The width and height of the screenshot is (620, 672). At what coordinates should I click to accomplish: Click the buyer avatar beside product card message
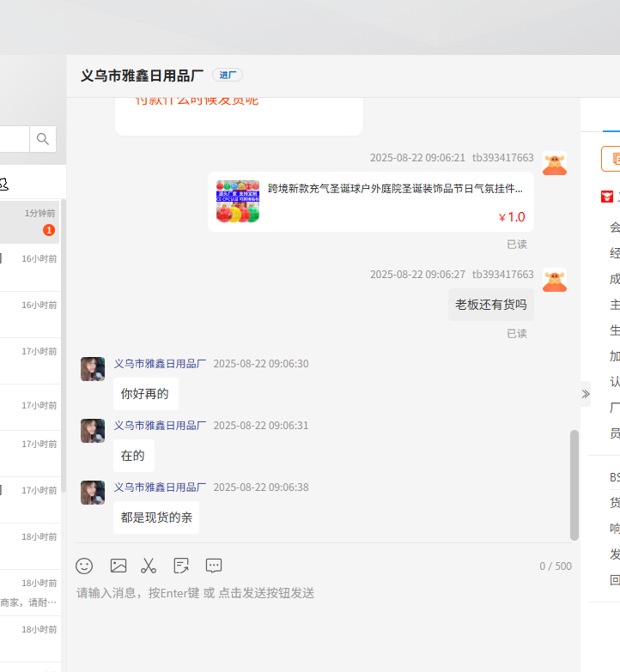(554, 163)
